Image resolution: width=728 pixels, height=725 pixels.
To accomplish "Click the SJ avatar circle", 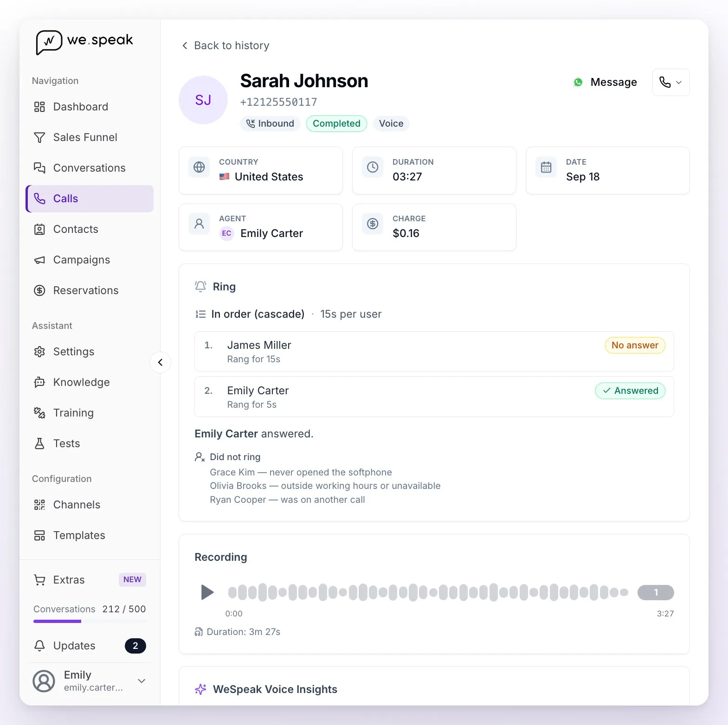I will [x=203, y=100].
